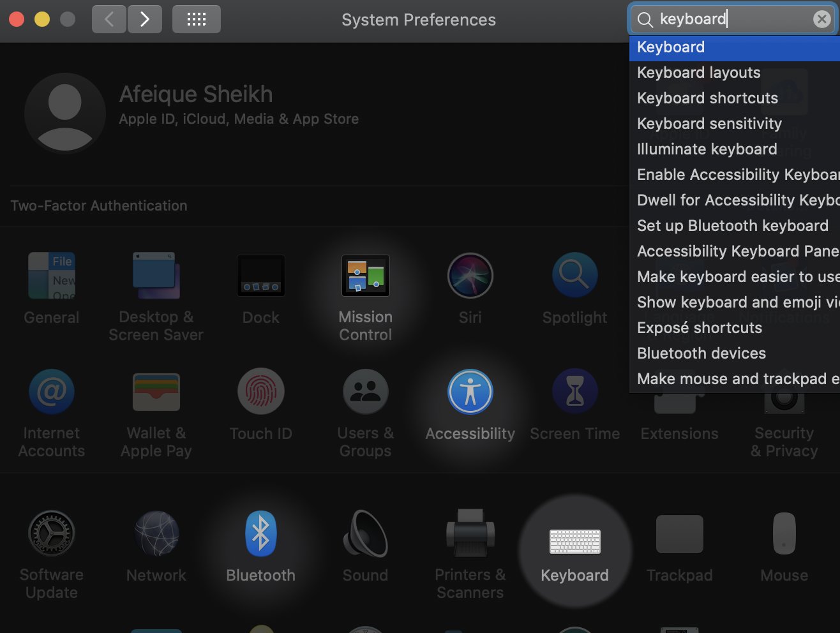Choose 'Show keyboard and emoji viewers' suggestion
This screenshot has height=633, width=840.
(x=735, y=302)
